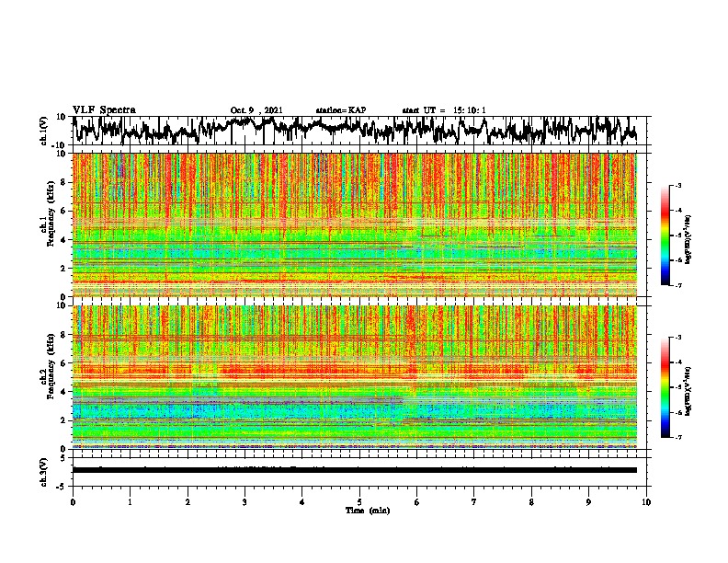Screen dimensions: 728x563
Task: Click inside the ch.1 frequency spectrogram
Action: click(355, 224)
